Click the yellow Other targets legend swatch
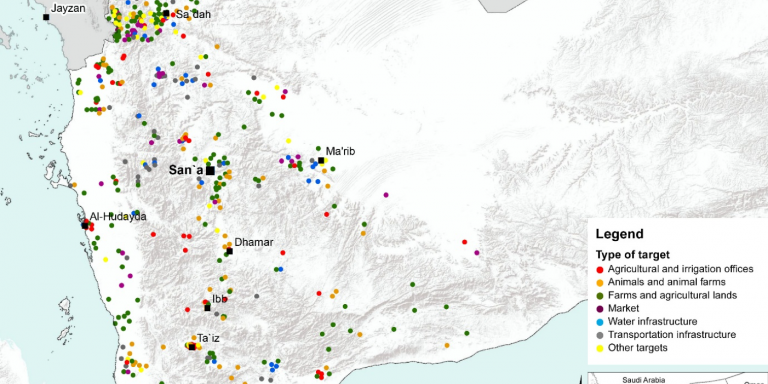Screen dimensions: 768x384 coord(600,349)
